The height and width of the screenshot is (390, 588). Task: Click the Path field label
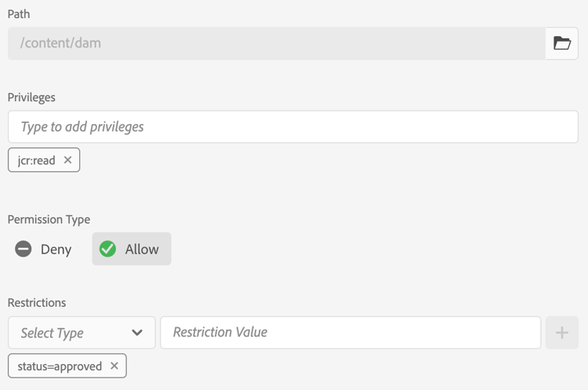[x=19, y=14]
